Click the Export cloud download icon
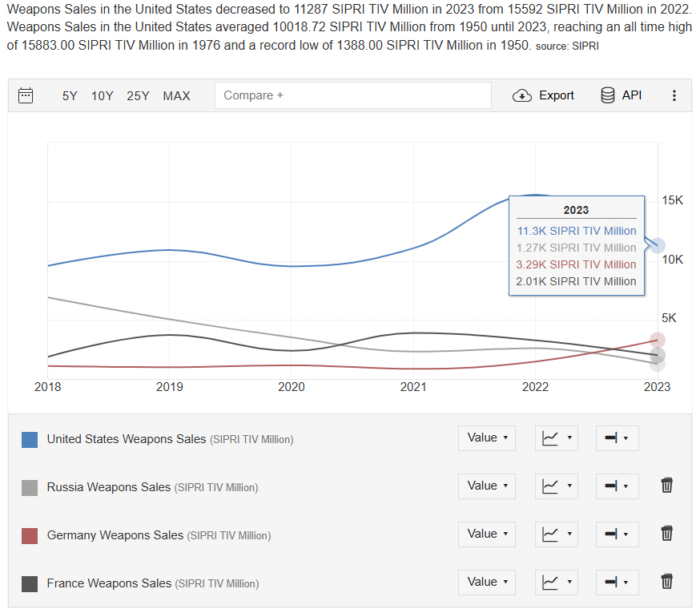Screen dimensions: 700x613 (x=522, y=95)
